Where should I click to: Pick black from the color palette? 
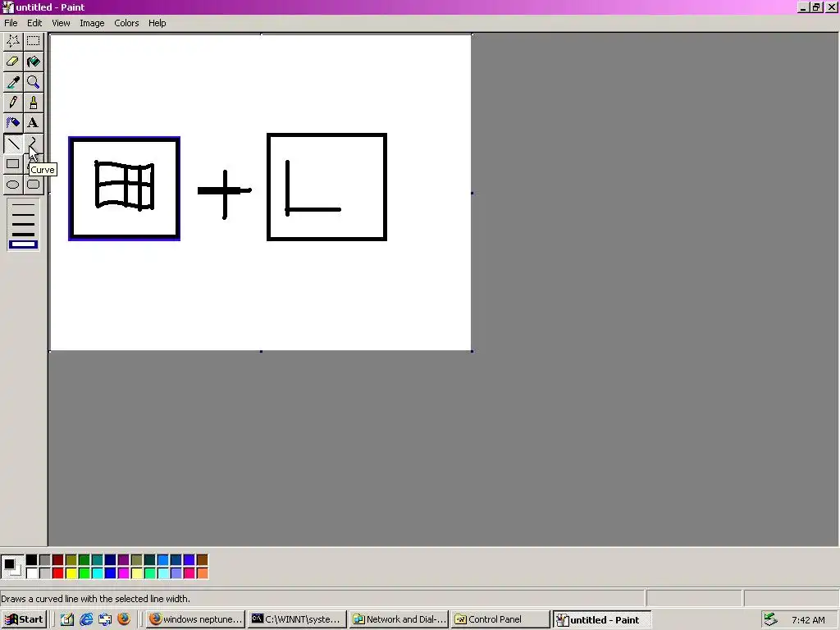(x=32, y=560)
